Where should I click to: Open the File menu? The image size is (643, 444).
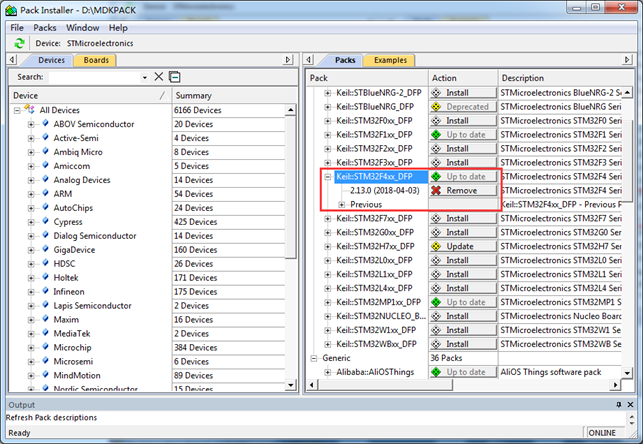click(x=17, y=27)
